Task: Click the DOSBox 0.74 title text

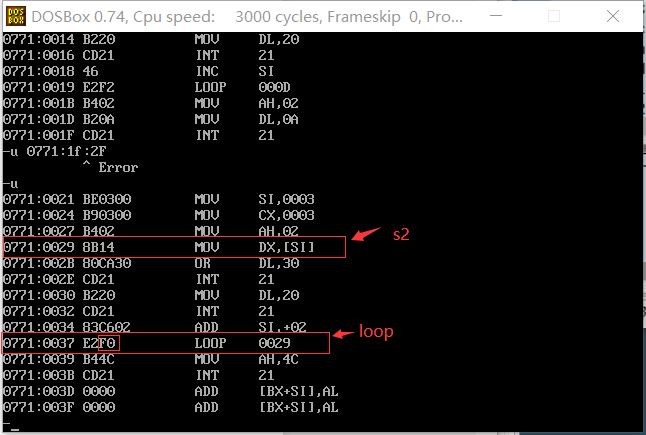Action: point(247,17)
